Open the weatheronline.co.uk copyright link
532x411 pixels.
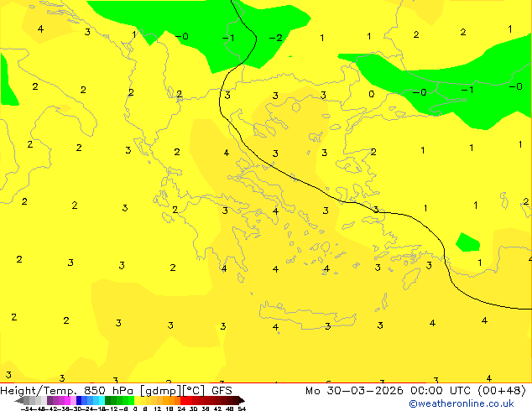click(x=462, y=403)
